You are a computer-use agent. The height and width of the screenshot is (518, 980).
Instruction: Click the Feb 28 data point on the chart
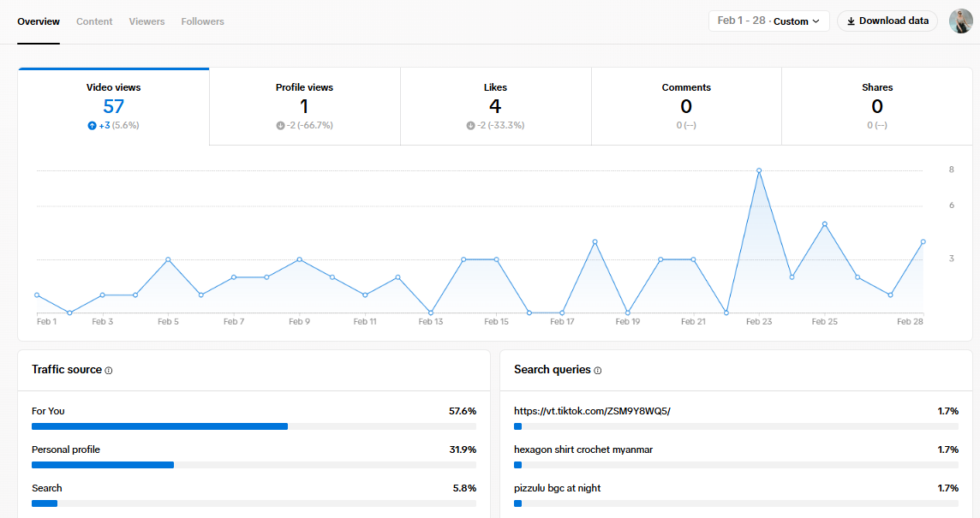tap(923, 241)
